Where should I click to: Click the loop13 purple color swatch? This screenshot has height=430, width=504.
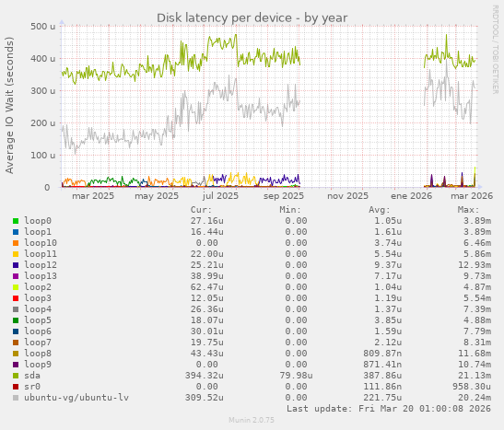click(16, 276)
